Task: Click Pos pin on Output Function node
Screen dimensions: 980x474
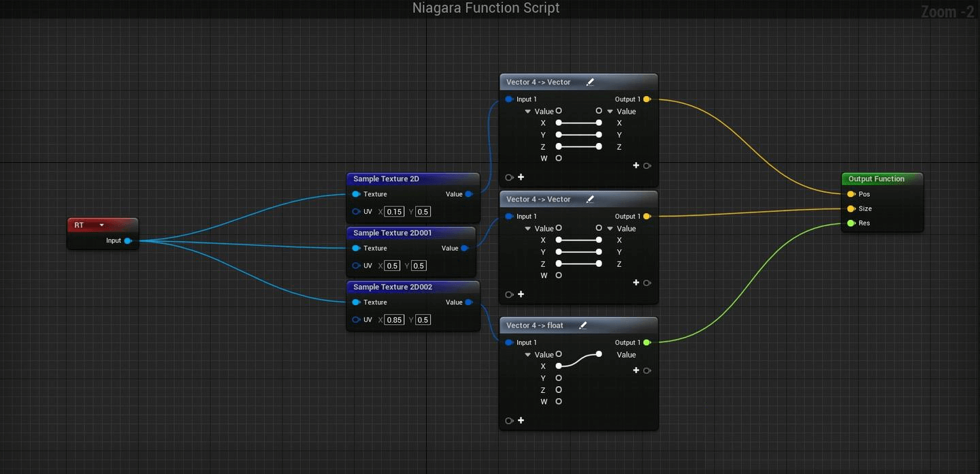Action: click(851, 194)
